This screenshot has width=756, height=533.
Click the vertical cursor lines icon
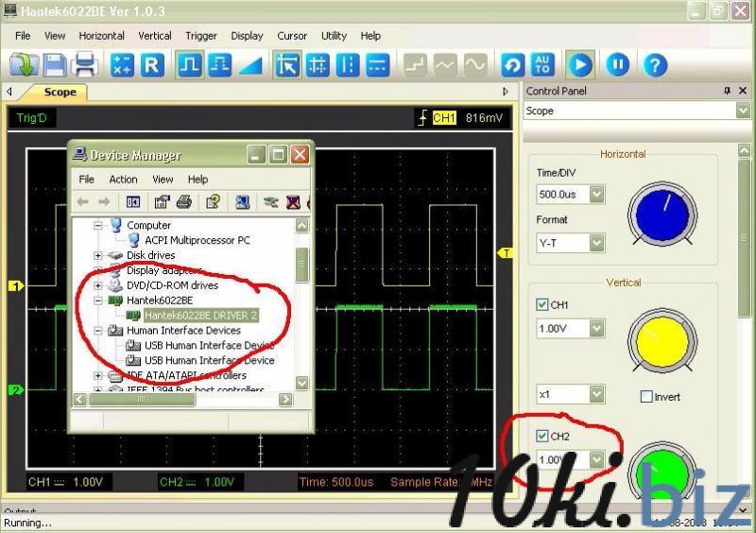pyautogui.click(x=348, y=64)
